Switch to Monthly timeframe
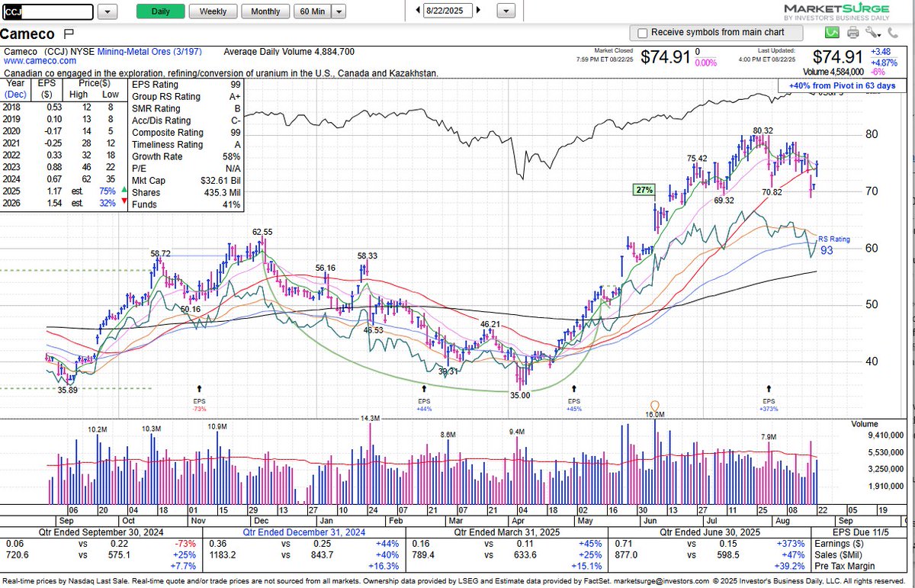The height and width of the screenshot is (588, 915). [x=265, y=11]
